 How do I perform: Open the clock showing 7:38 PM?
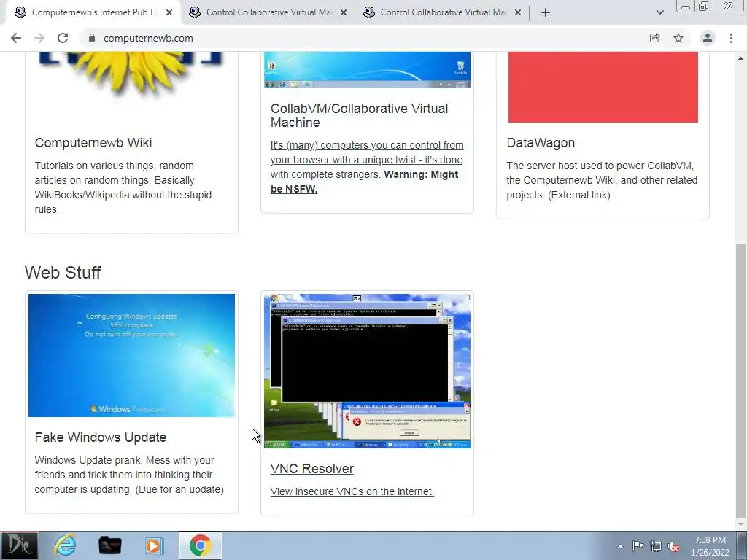pyautogui.click(x=710, y=546)
